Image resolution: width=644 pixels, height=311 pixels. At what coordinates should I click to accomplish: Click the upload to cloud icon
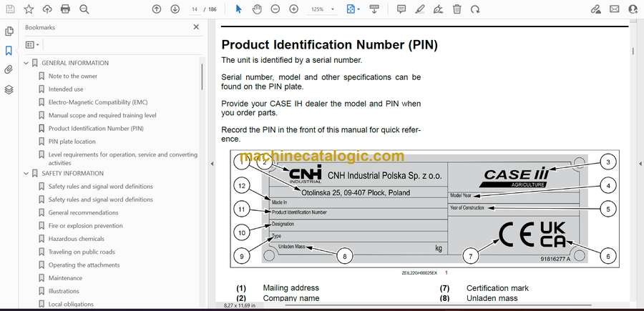pyautogui.click(x=47, y=9)
